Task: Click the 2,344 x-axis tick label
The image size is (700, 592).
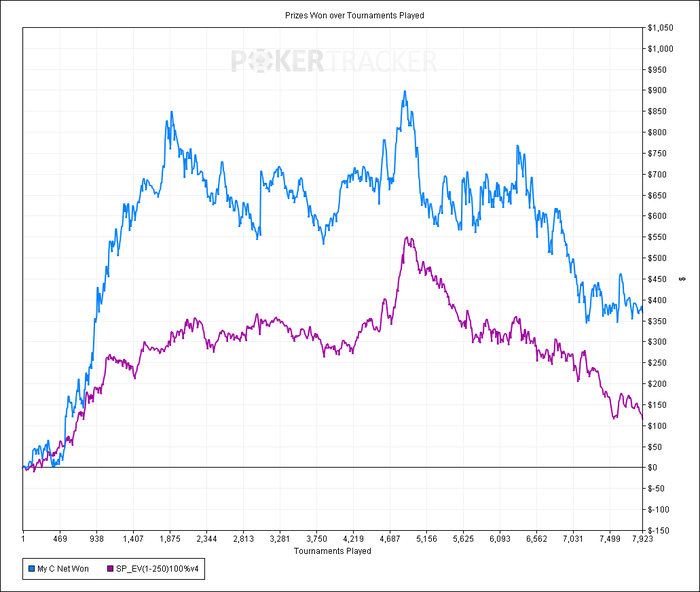Action: (x=206, y=539)
